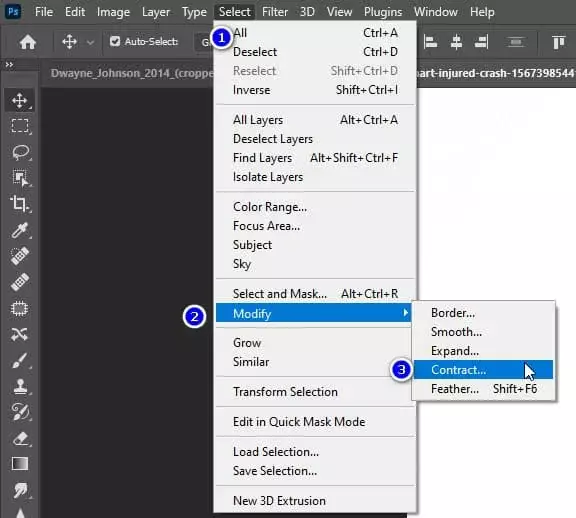Image resolution: width=576 pixels, height=518 pixels.
Task: Open the Type menu
Action: pos(194,12)
